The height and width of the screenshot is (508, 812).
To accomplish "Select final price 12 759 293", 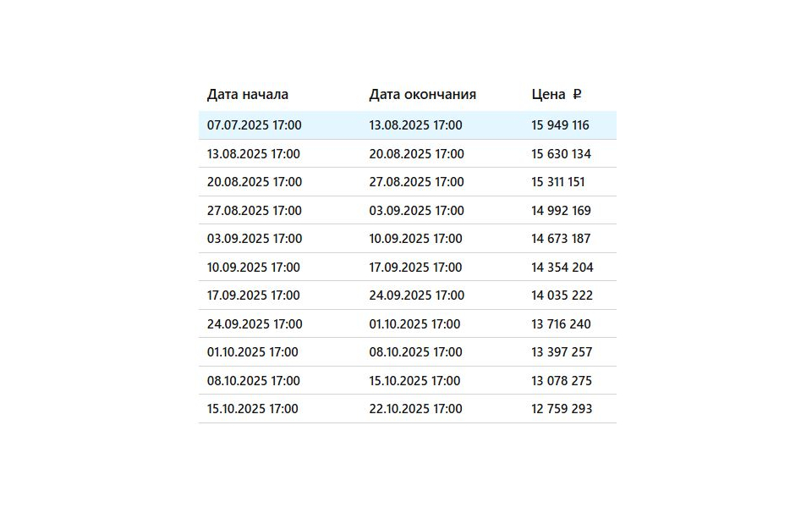I will pyautogui.click(x=562, y=409).
